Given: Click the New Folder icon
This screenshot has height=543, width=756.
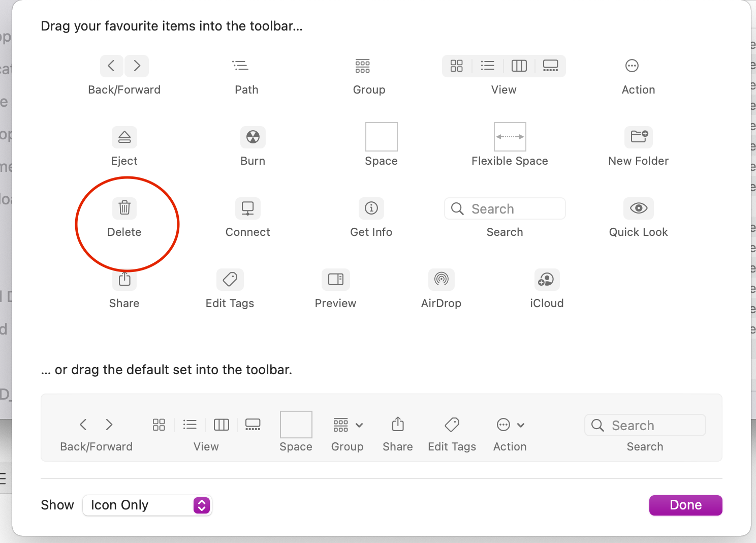Looking at the screenshot, I should (x=639, y=137).
